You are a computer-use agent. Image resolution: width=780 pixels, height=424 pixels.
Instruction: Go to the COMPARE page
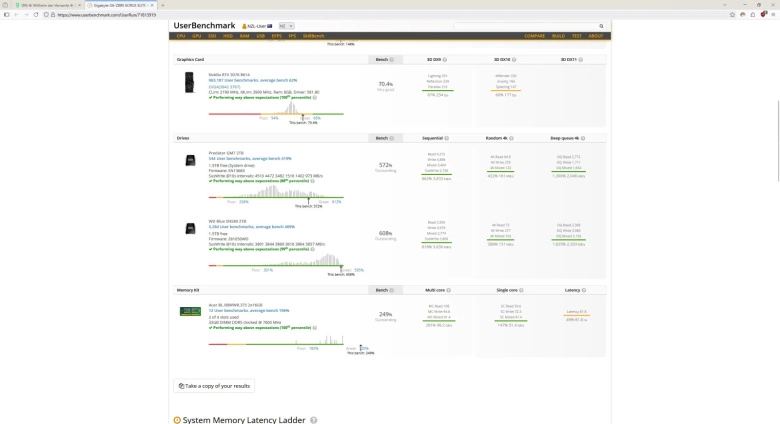tap(534, 36)
